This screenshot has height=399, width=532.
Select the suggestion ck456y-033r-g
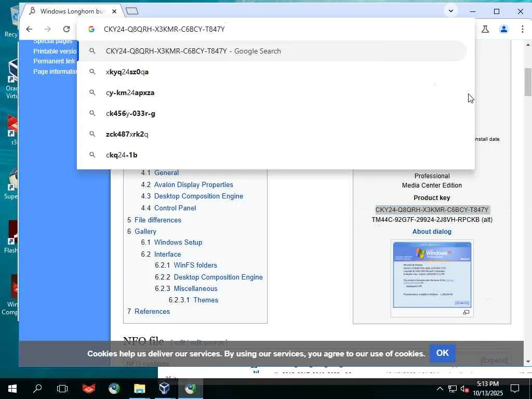pyautogui.click(x=272, y=113)
